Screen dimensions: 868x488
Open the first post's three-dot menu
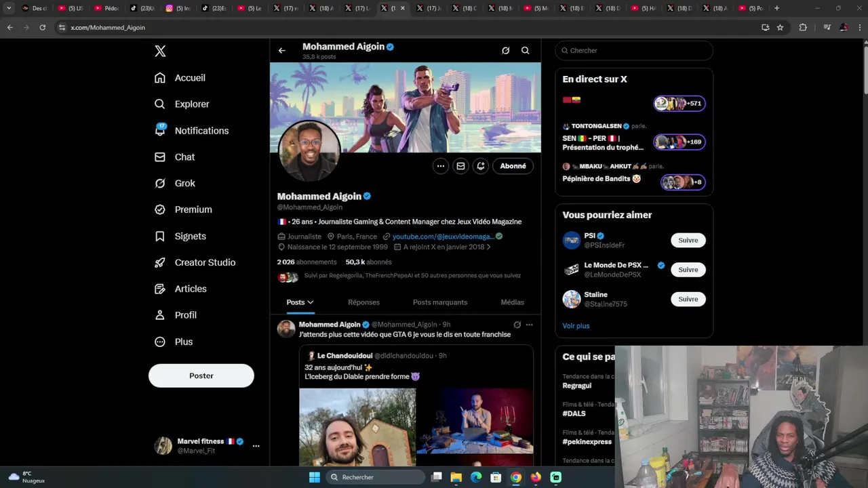[530, 325]
